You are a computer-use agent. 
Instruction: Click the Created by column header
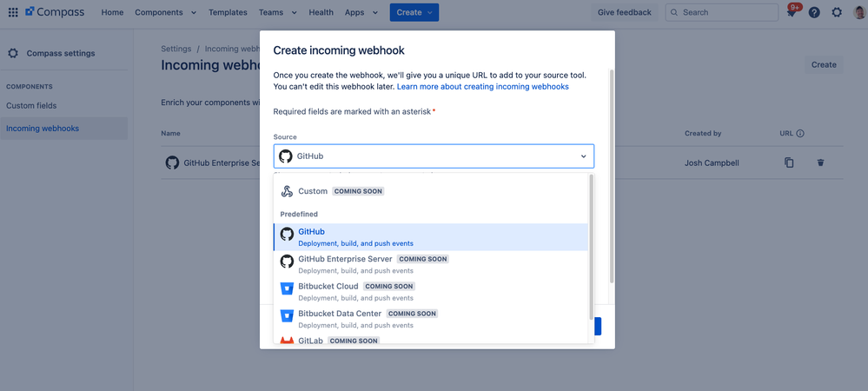tap(703, 134)
